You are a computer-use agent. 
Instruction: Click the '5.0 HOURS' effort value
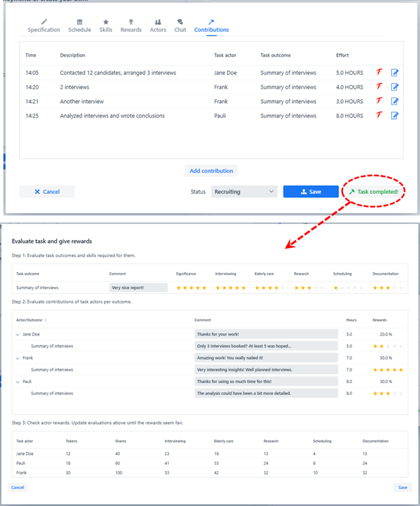click(x=350, y=72)
